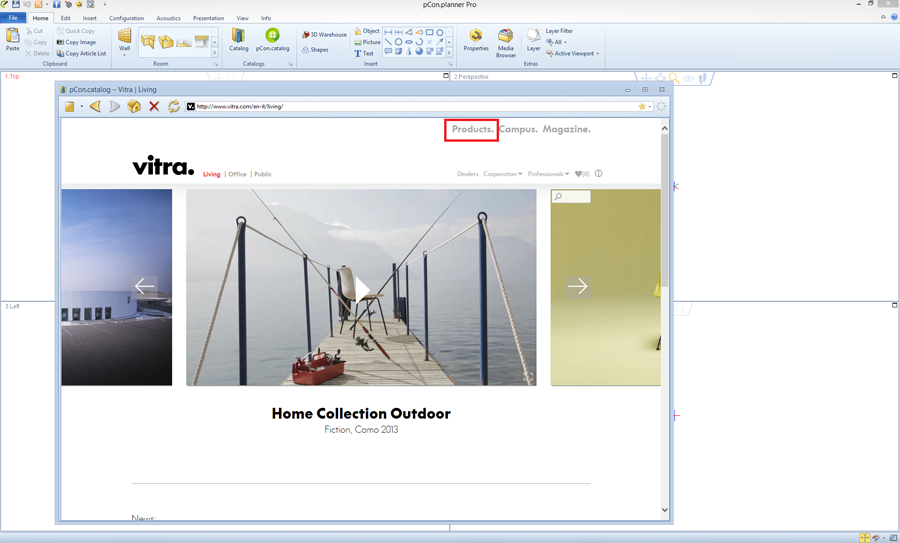Image resolution: width=900 pixels, height=543 pixels.
Task: Play the Home Collection Outdoor video
Action: [362, 289]
